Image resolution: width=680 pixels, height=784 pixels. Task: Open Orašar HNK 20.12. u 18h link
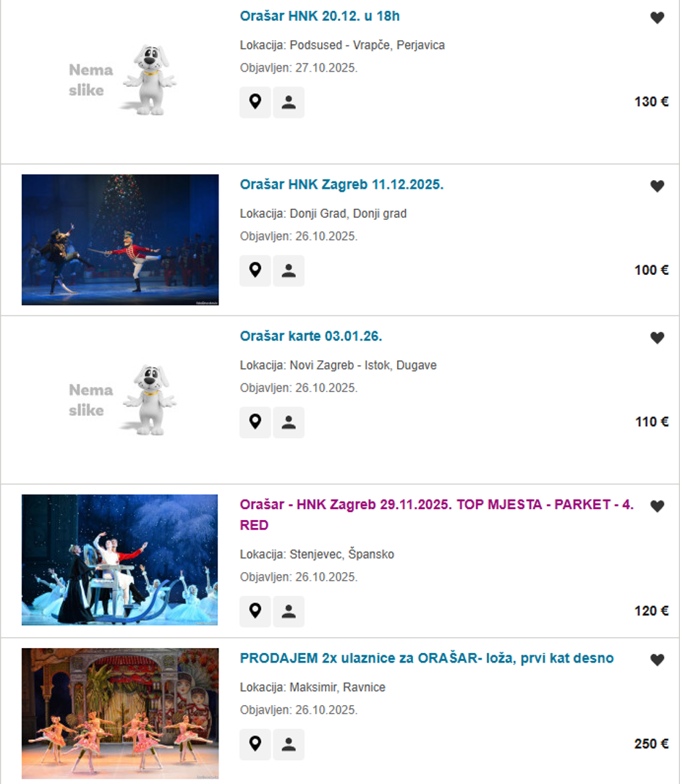[320, 16]
